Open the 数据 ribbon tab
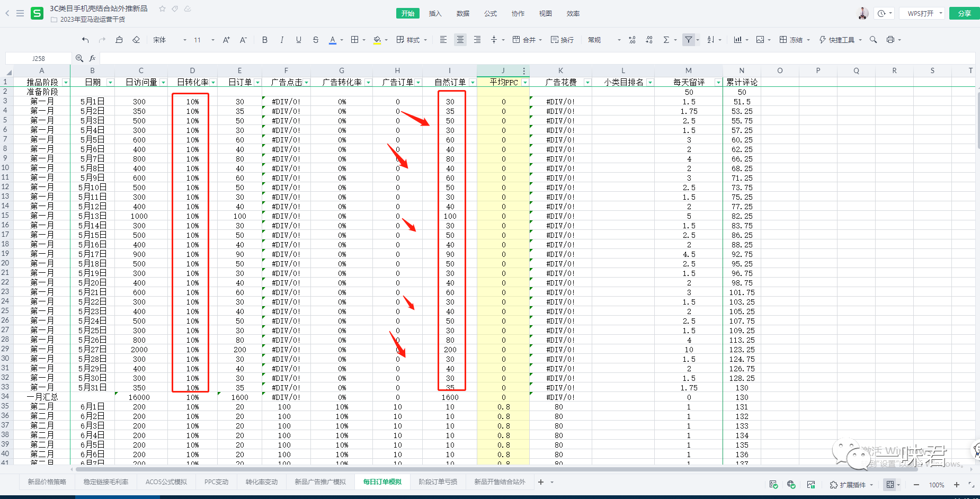This screenshot has width=980, height=499. [x=463, y=13]
